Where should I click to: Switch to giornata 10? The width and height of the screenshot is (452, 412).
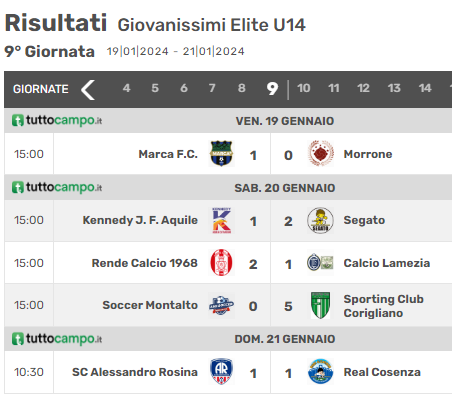tap(304, 88)
